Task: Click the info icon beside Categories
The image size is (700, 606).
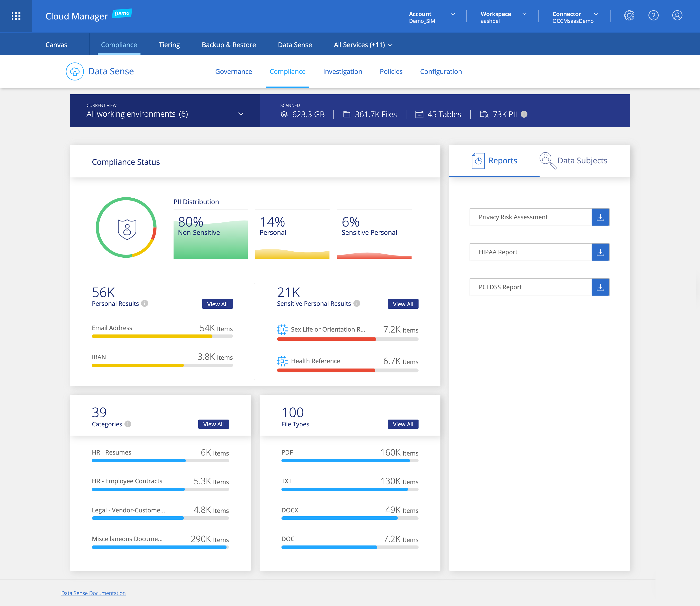Action: (128, 424)
